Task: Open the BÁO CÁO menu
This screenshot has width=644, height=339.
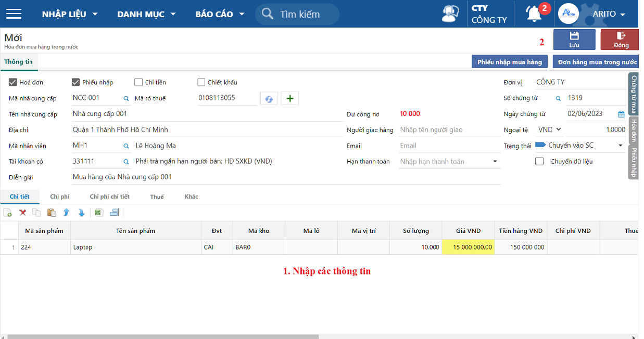Action: coord(220,14)
